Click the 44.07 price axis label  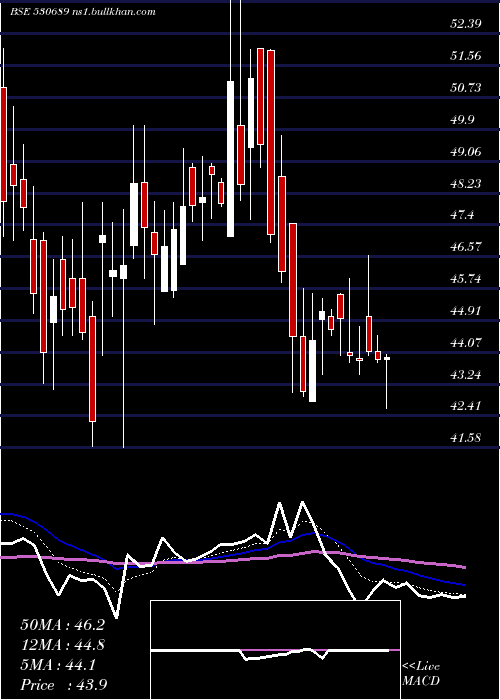point(466,343)
